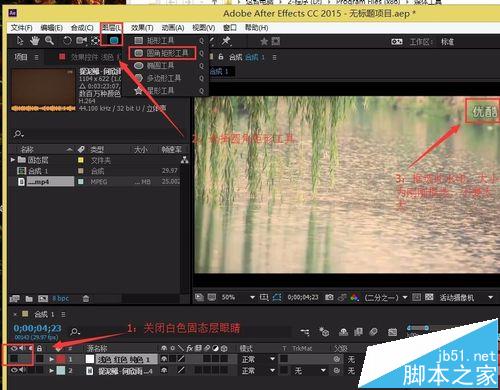The height and width of the screenshot is (390, 500).
Task: Sort project items by 类型 column
Action: (97, 149)
